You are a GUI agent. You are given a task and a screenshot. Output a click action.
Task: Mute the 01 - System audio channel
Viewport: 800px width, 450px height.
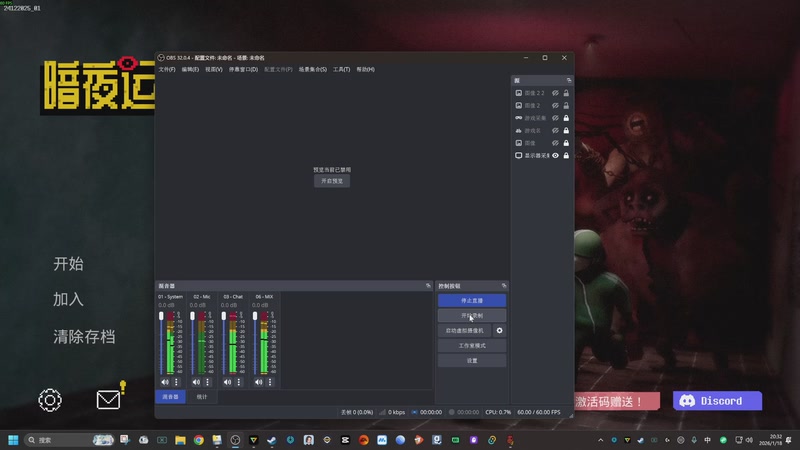[x=165, y=382]
